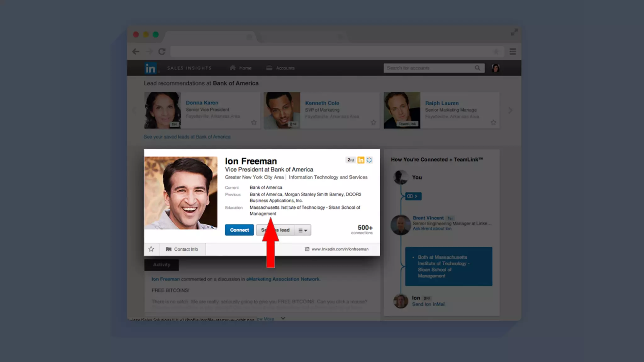Open Send Ion InMail link
This screenshot has width=644, height=362.
coord(428,304)
